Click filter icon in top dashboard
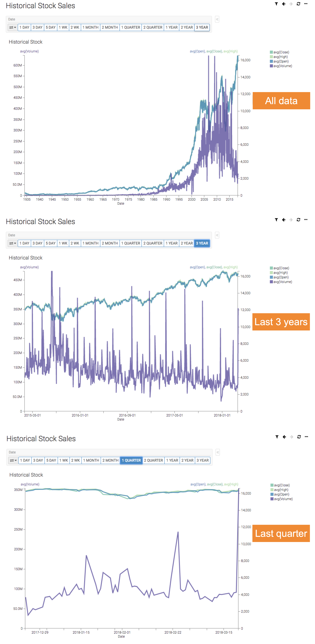This screenshot has height=644, width=315. pyautogui.click(x=276, y=4)
